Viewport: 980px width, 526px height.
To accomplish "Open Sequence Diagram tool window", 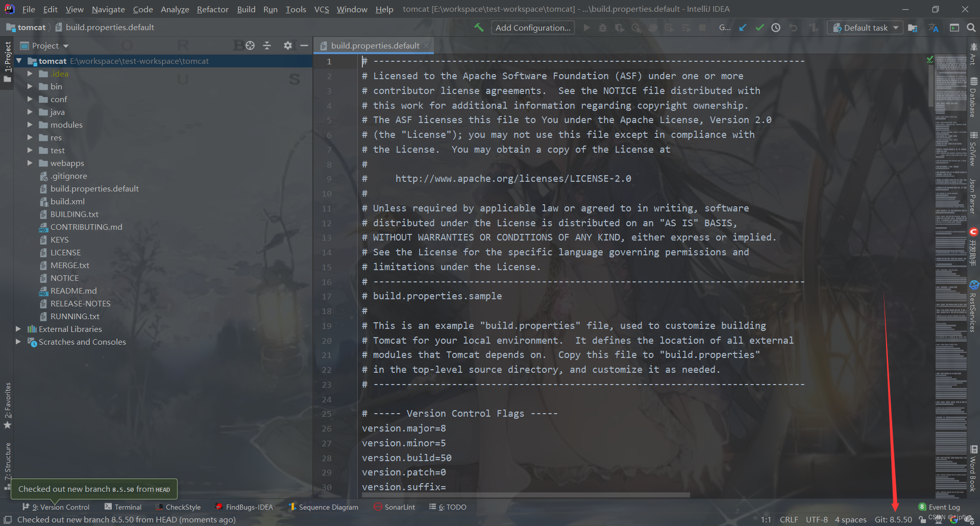I will (x=324, y=507).
